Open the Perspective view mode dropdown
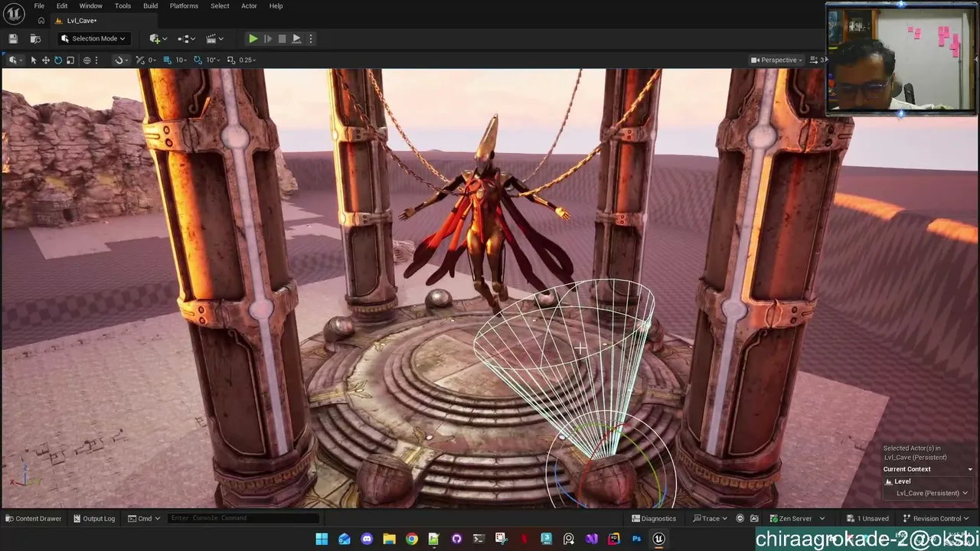 (776, 60)
